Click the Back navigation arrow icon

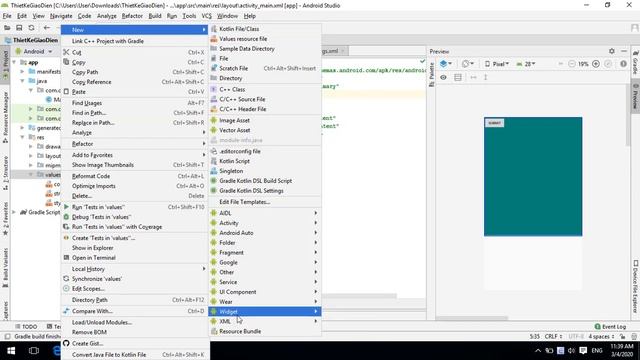(x=47, y=28)
